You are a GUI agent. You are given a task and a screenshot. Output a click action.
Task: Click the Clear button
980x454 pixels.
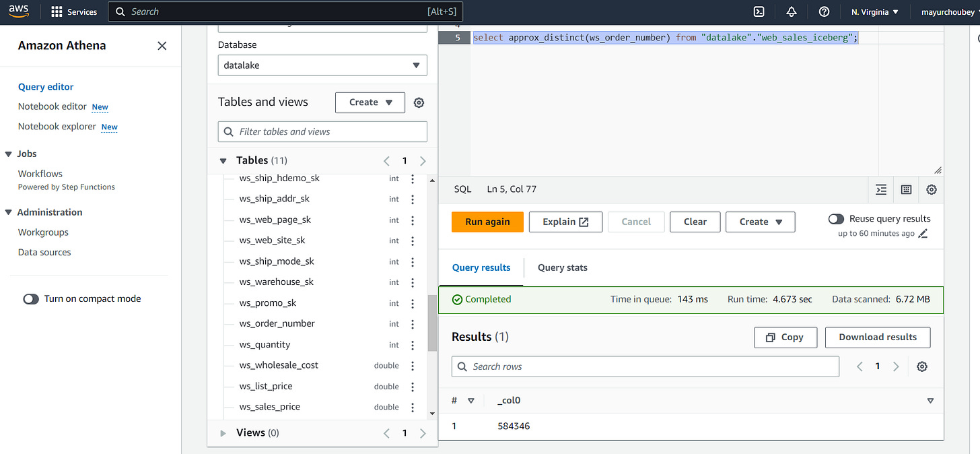point(695,222)
